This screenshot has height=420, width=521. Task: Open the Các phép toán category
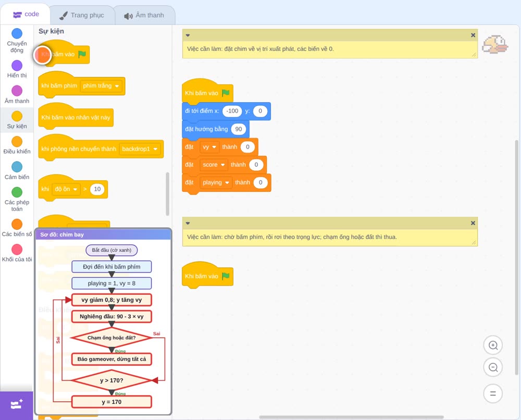coord(17,200)
